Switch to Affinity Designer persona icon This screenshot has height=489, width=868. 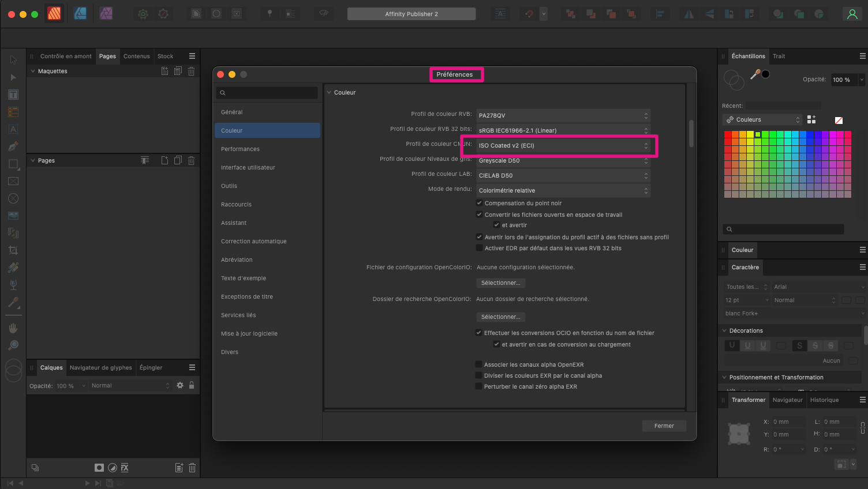[x=80, y=13]
